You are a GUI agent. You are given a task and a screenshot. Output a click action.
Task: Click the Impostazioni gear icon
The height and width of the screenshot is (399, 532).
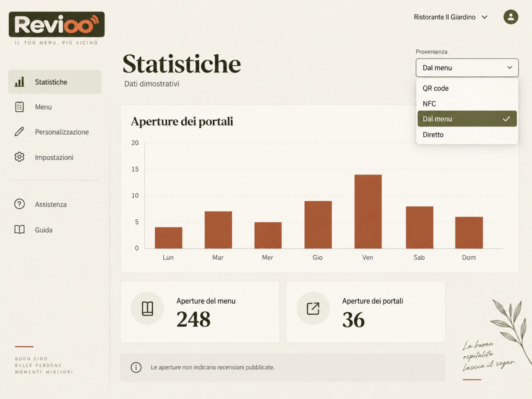click(19, 157)
